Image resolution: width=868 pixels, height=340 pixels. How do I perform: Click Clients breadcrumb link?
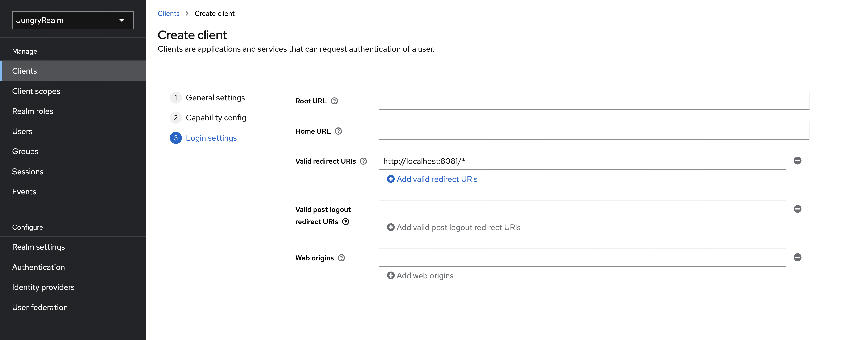(x=169, y=14)
